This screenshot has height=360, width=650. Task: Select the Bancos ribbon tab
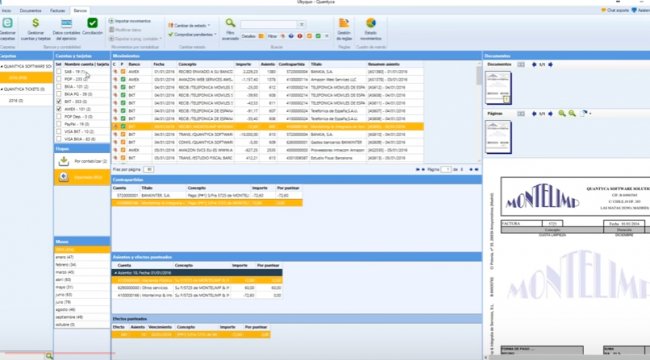80,10
